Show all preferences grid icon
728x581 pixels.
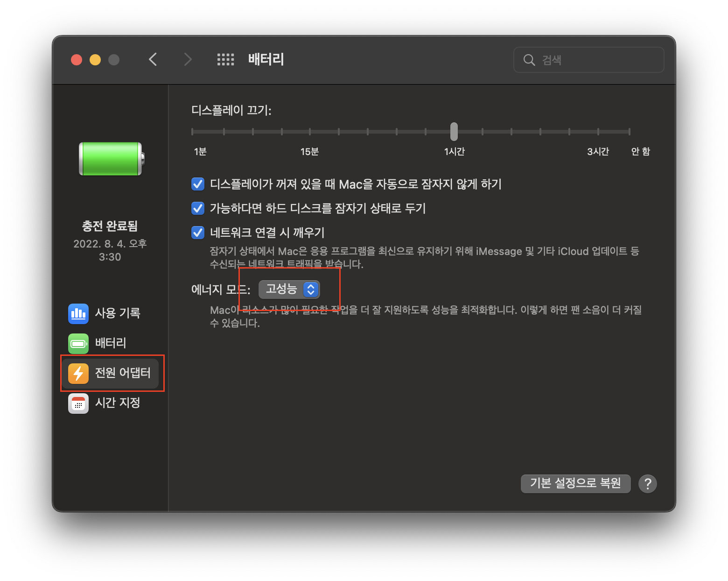click(225, 59)
